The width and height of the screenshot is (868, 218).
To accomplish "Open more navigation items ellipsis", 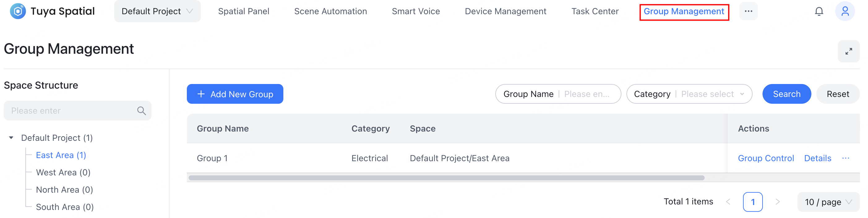I will coord(748,11).
